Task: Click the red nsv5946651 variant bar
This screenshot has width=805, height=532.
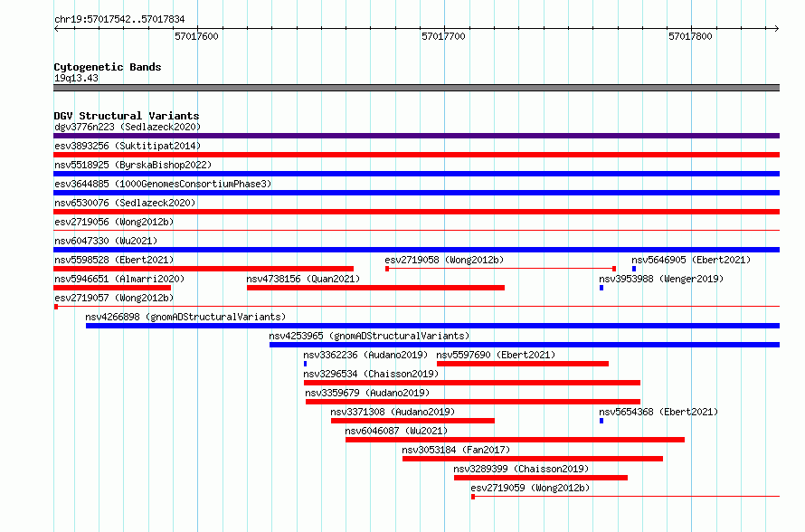Action: coord(112,288)
